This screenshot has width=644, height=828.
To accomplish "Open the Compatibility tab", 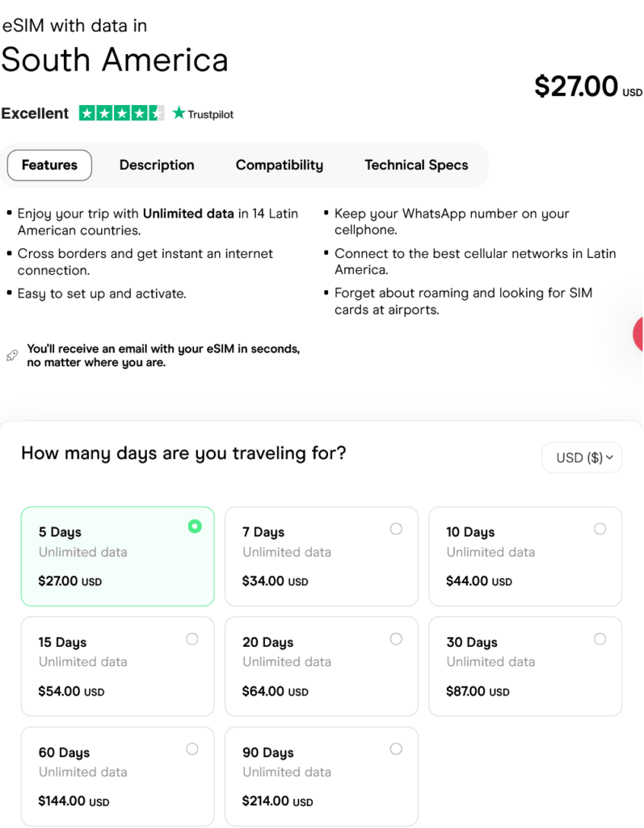I will pos(280,165).
